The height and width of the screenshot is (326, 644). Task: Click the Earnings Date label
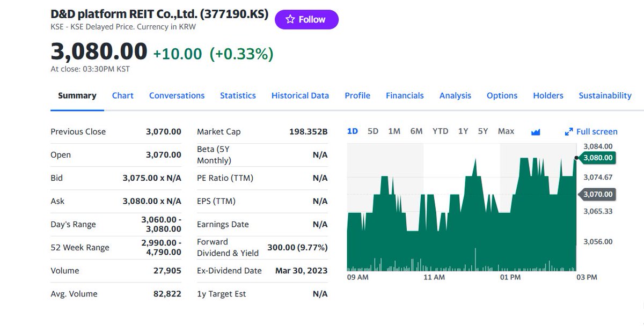pos(223,225)
